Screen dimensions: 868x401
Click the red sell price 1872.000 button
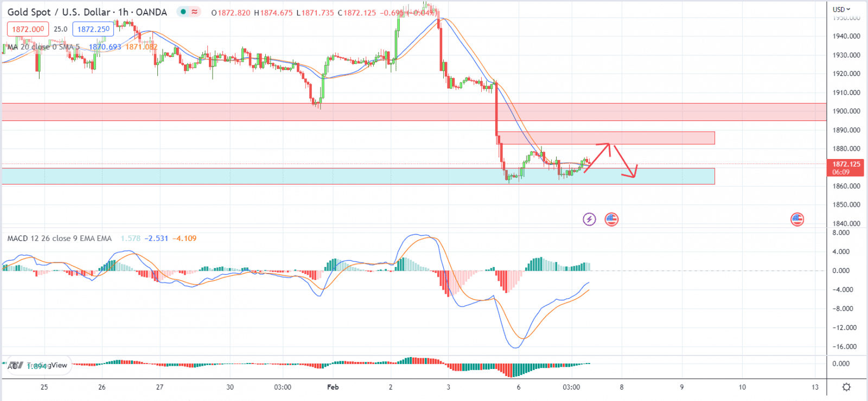pos(28,29)
